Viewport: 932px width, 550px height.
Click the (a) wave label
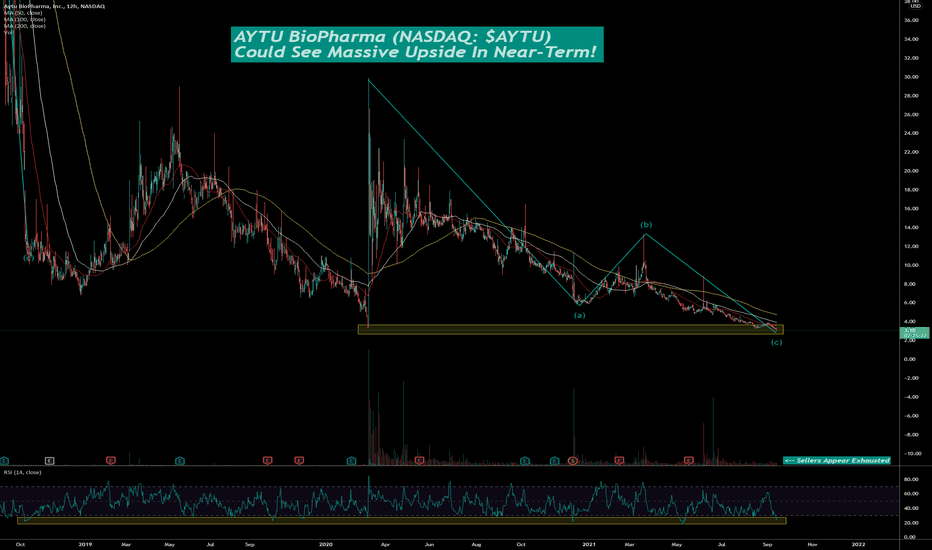tap(580, 315)
